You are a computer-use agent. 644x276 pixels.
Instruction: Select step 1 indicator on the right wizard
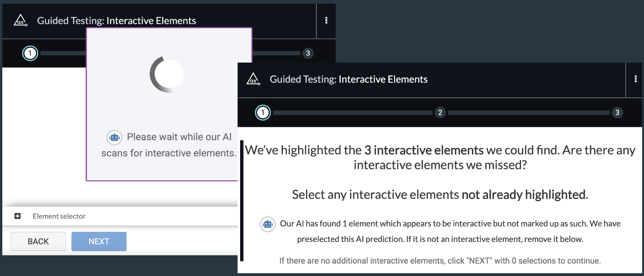pyautogui.click(x=263, y=112)
